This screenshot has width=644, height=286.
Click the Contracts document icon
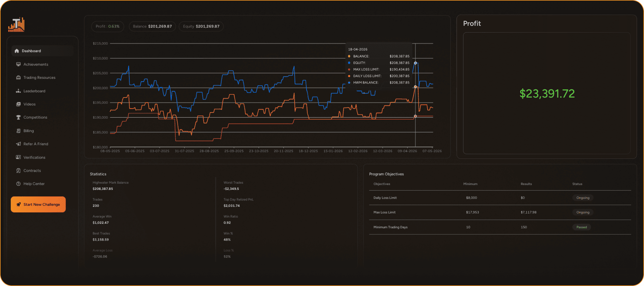18,171
